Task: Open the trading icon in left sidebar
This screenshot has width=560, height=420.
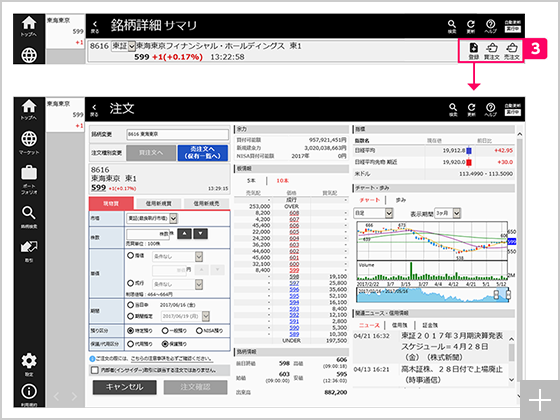Action: [x=29, y=247]
